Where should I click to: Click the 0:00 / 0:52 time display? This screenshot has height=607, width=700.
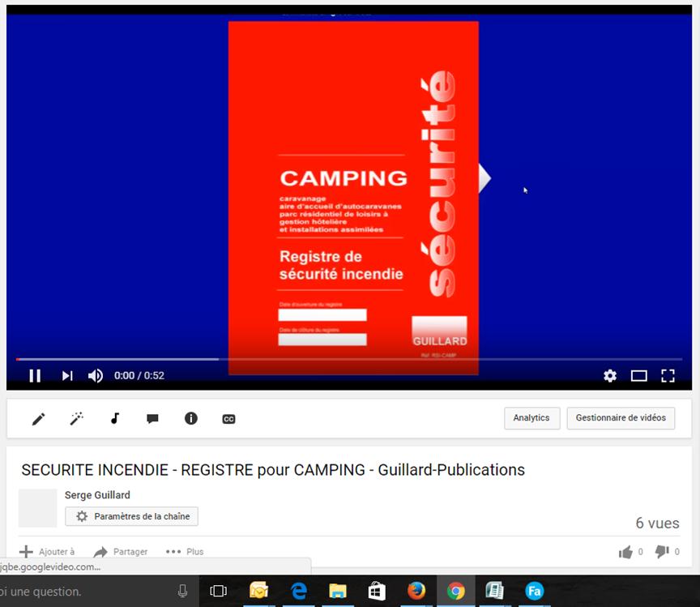tap(139, 376)
